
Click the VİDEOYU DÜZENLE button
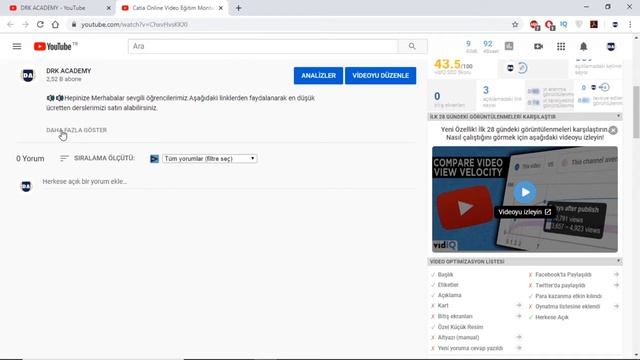(380, 76)
